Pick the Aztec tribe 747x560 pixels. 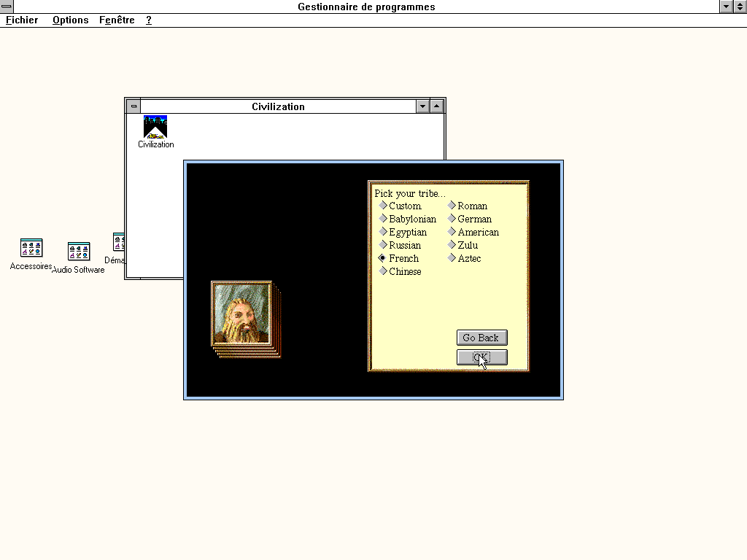(465, 258)
